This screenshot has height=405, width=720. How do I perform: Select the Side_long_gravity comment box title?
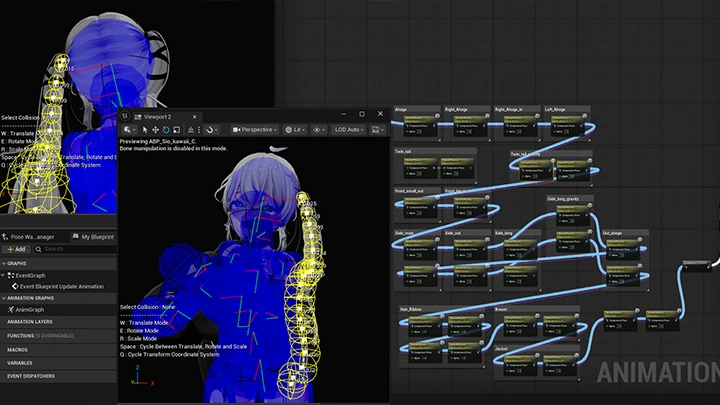563,199
